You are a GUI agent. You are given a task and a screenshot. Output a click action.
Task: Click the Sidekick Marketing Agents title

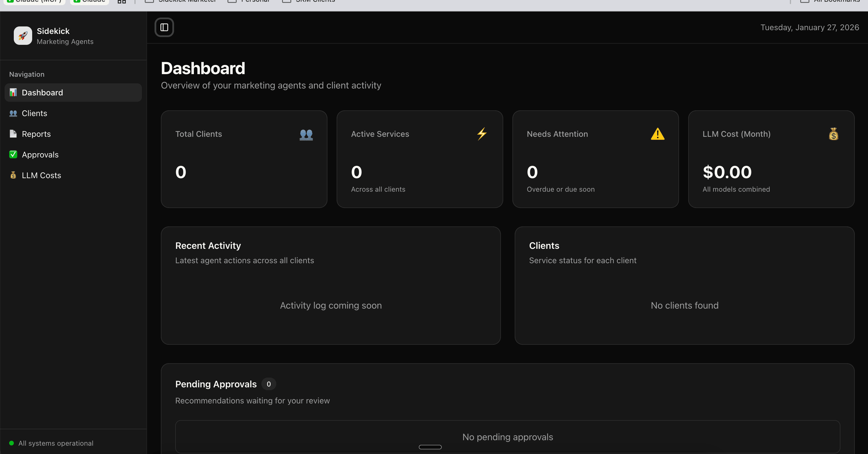coord(53,31)
